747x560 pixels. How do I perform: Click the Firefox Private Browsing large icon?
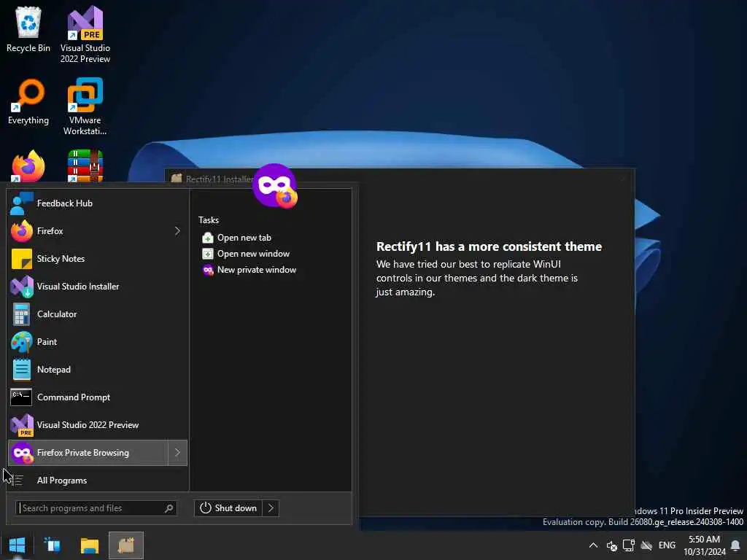pos(275,186)
